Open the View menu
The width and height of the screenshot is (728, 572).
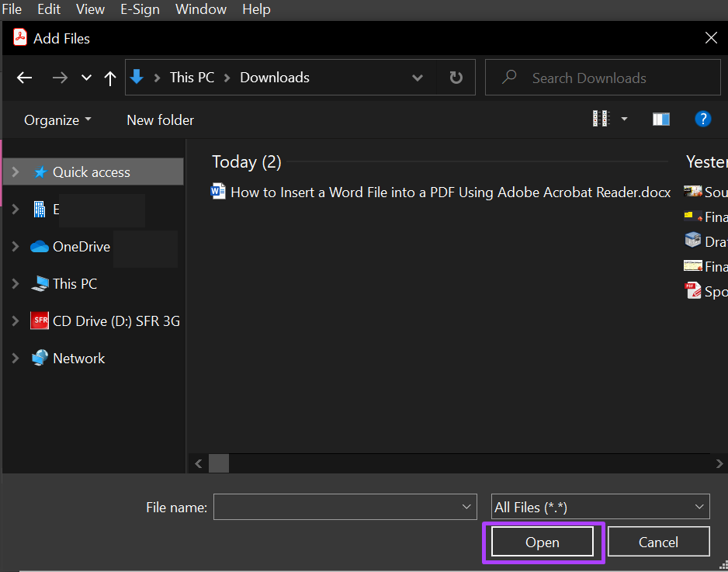[90, 9]
